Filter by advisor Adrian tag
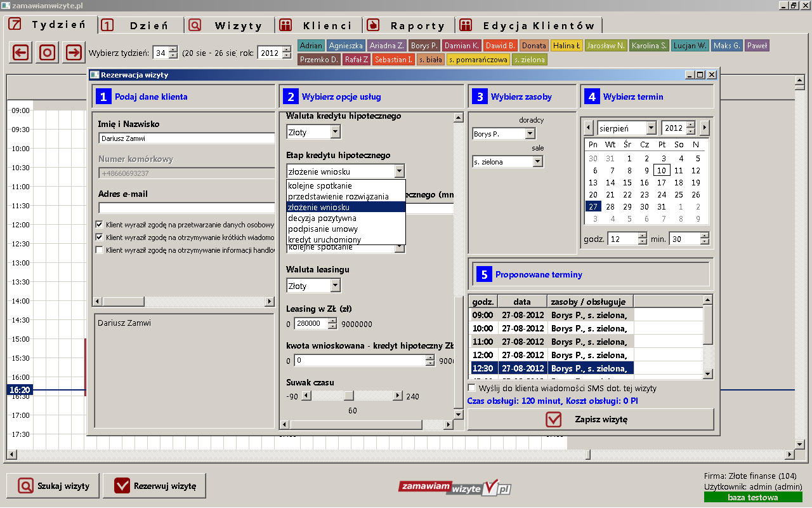The image size is (812, 508). 311,46
